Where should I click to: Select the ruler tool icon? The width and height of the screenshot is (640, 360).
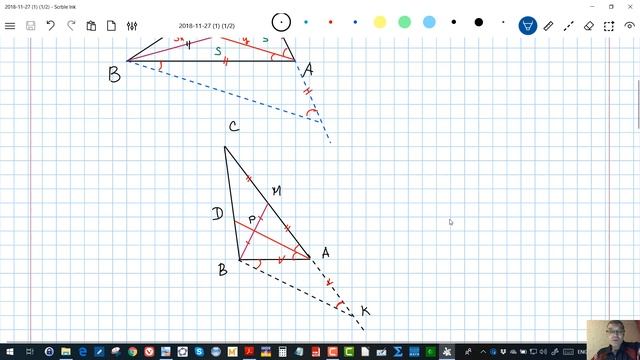point(548,26)
